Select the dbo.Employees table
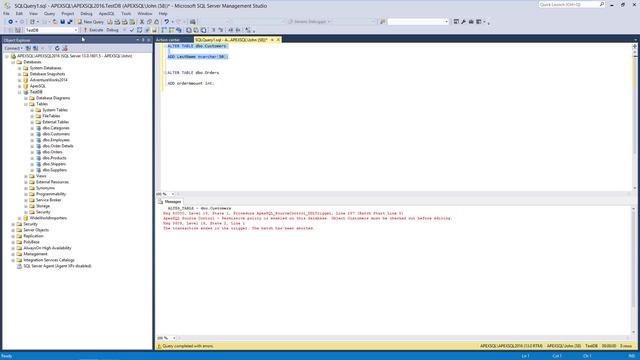Image resolution: width=640 pixels, height=360 pixels. (56, 140)
